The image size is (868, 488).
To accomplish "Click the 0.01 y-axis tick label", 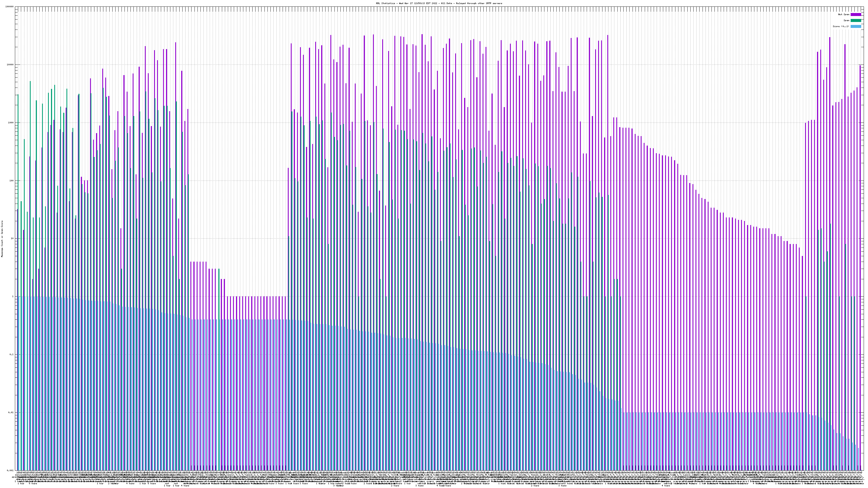I will [x=11, y=412].
